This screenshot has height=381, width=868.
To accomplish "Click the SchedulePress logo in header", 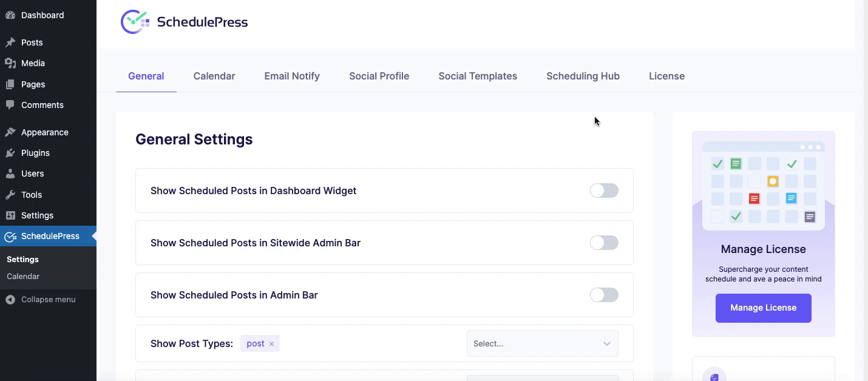I will click(x=184, y=22).
